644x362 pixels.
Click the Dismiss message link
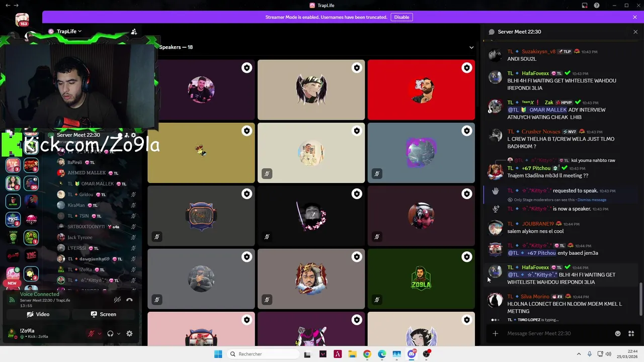click(x=592, y=200)
